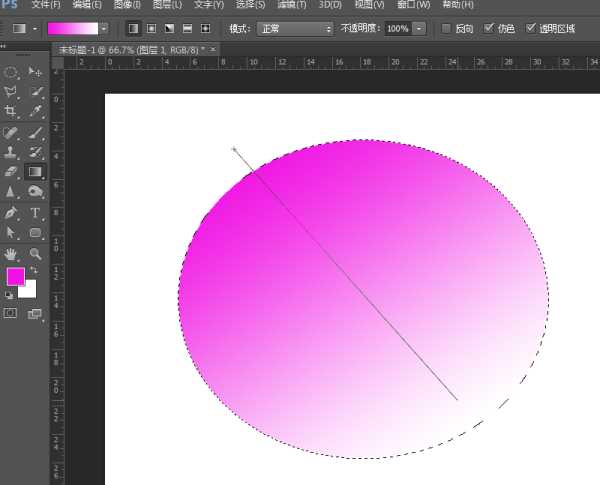Open gradient picker dropdown arrow
The width and height of the screenshot is (600, 485).
pyautogui.click(x=104, y=29)
